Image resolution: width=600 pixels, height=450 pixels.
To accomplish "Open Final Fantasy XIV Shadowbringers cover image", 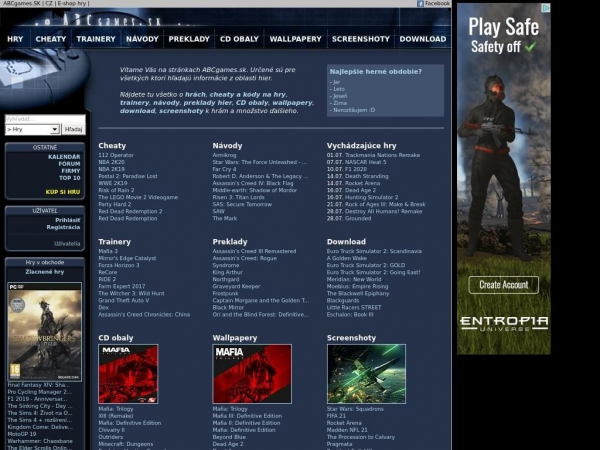I will pos(45,332).
